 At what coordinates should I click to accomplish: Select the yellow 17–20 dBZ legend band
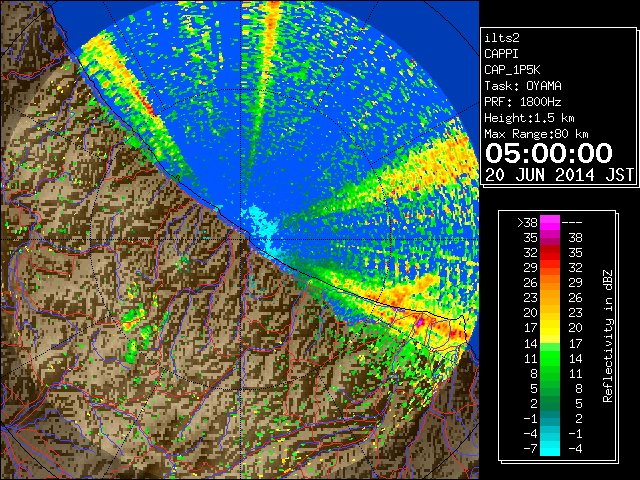tap(550, 328)
